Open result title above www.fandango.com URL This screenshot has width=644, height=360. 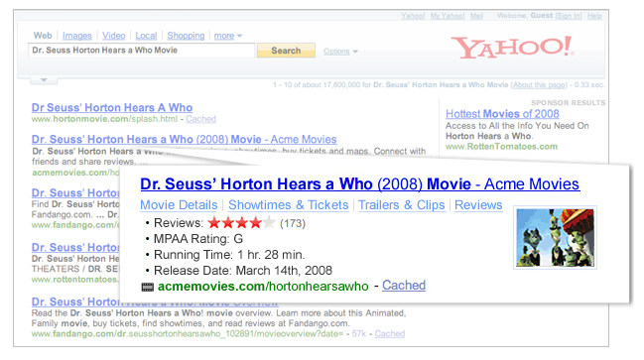click(x=75, y=193)
